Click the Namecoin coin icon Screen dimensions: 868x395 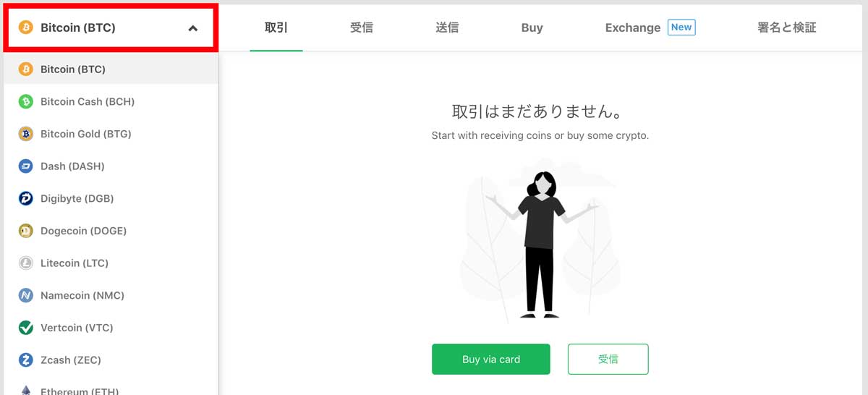[26, 295]
